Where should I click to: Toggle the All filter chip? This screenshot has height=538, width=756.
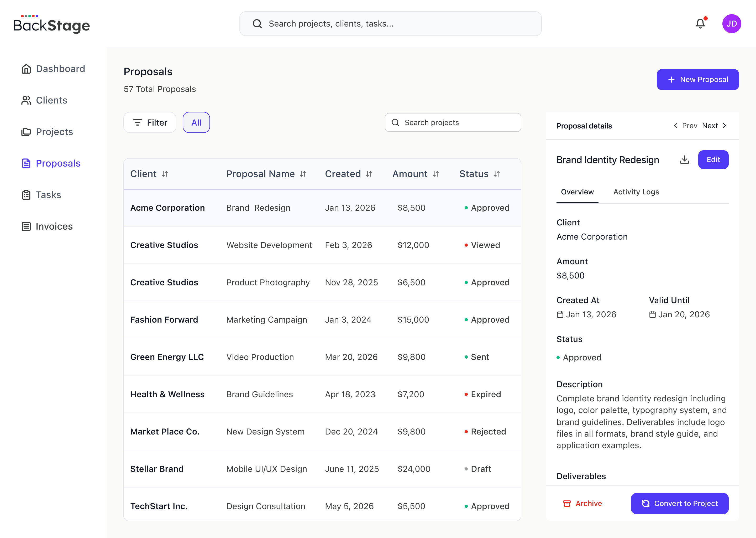(x=196, y=123)
